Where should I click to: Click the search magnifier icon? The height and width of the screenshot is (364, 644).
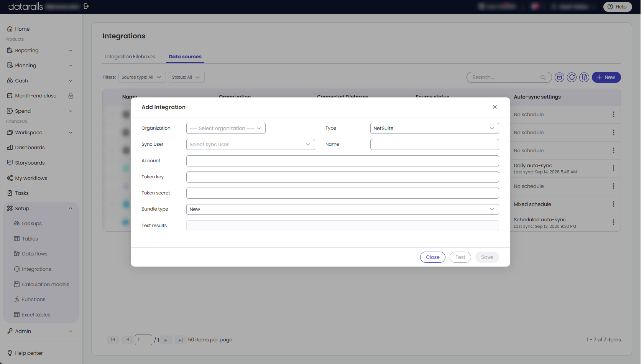543,77
